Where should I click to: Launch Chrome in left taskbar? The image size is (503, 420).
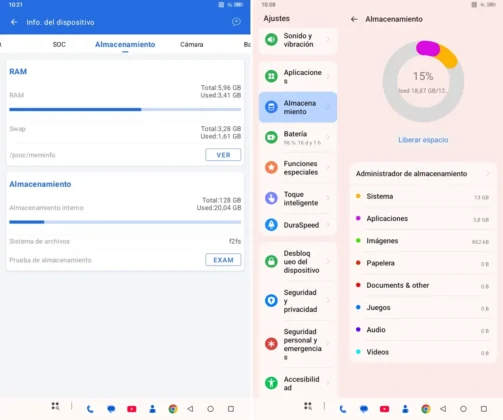point(173,409)
